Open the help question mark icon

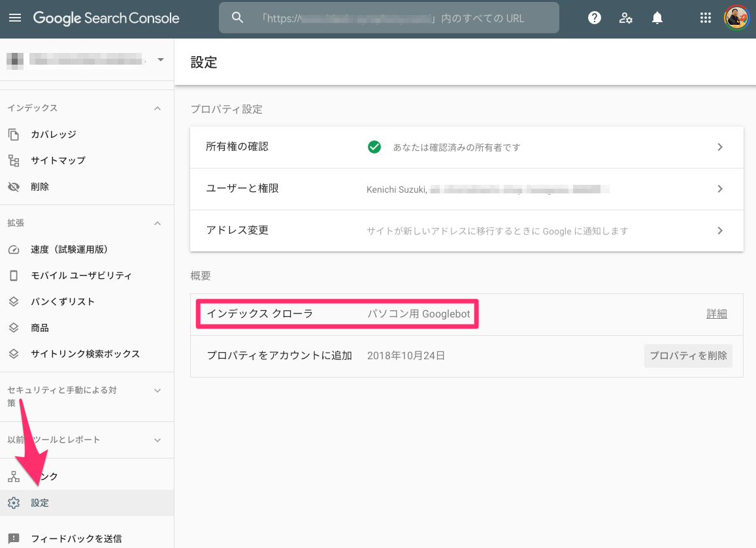tap(595, 18)
